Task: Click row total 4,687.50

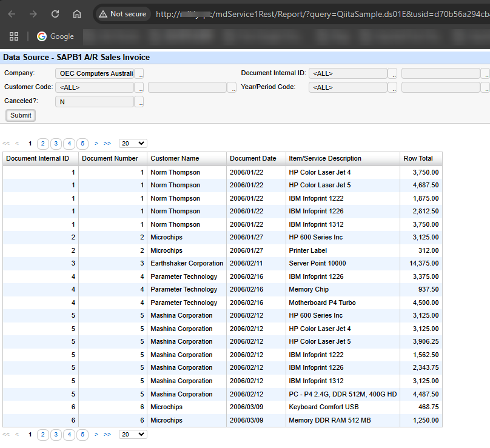Action: (421, 186)
